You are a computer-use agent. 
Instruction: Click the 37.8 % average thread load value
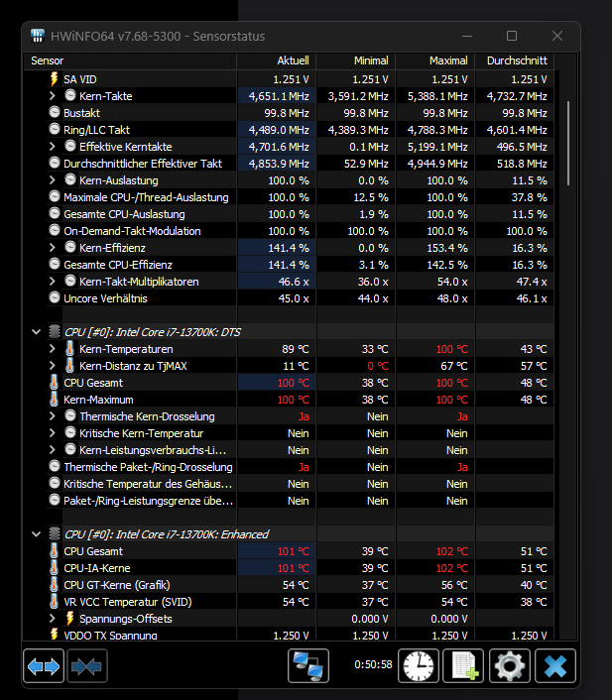pyautogui.click(x=530, y=197)
